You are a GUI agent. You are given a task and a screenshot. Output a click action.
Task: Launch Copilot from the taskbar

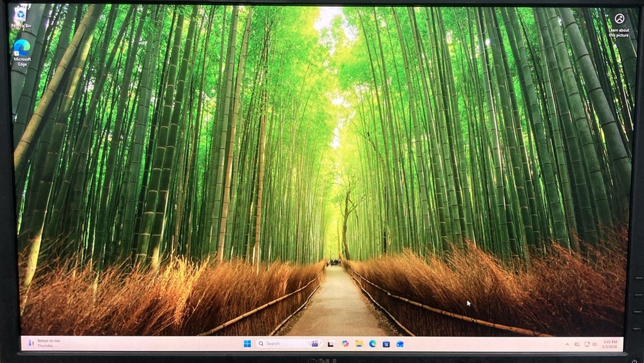[345, 344]
